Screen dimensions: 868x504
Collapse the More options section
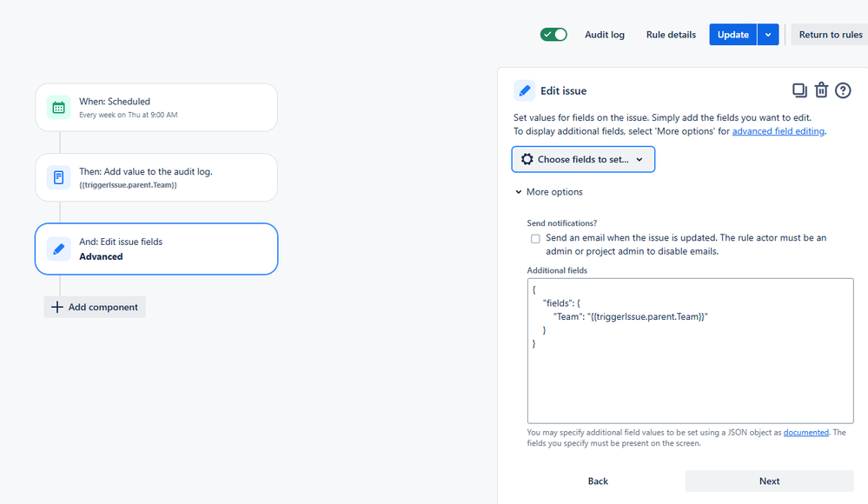click(x=549, y=192)
